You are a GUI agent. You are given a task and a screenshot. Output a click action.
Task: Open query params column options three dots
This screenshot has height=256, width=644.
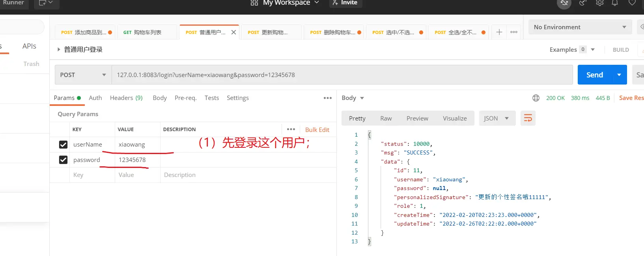click(291, 129)
